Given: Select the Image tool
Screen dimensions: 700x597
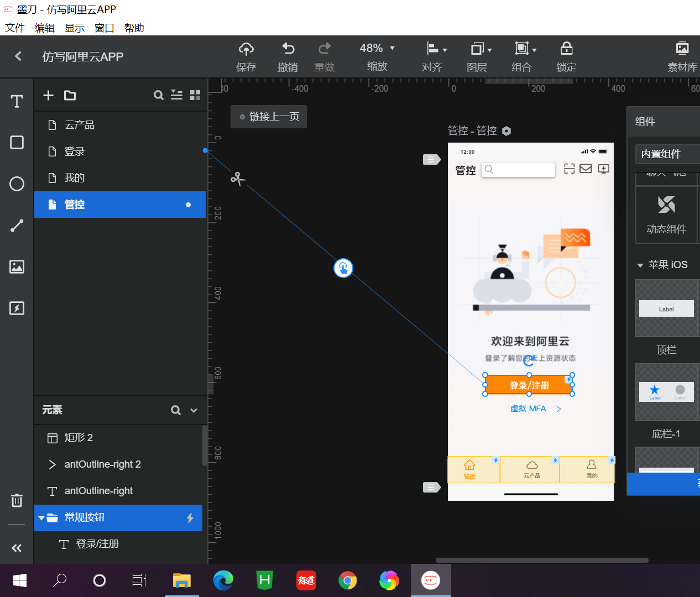Looking at the screenshot, I should point(17,267).
